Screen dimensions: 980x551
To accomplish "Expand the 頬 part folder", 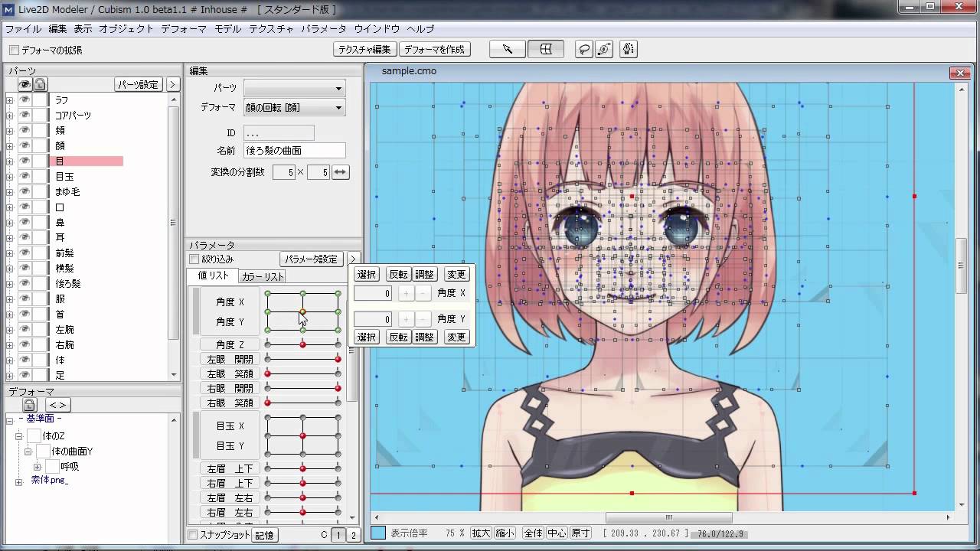I will click(9, 131).
